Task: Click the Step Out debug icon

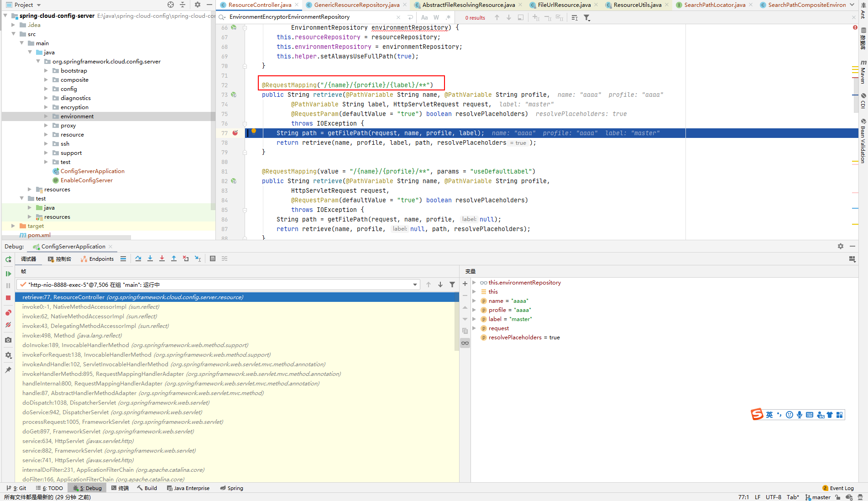Action: 174,258
